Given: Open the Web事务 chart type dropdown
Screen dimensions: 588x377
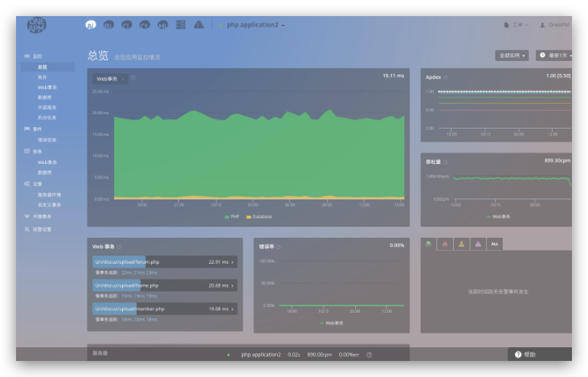Looking at the screenshot, I should coord(110,79).
